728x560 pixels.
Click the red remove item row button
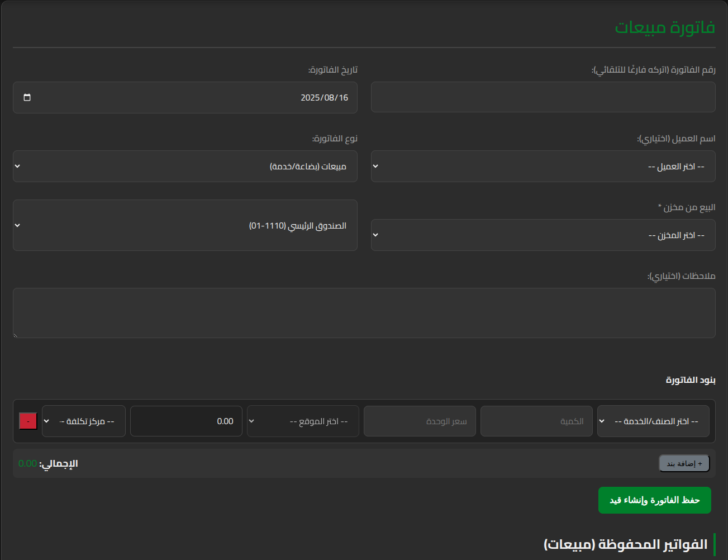[x=28, y=421]
